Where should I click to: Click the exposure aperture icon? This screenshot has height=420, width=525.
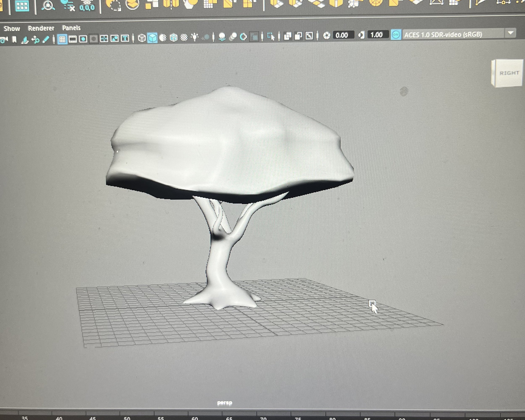(x=327, y=36)
